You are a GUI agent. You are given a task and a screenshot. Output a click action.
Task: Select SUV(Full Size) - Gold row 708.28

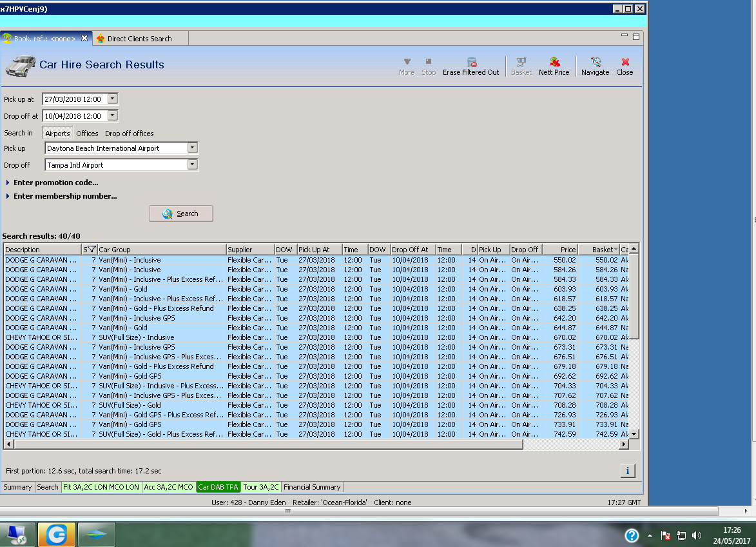316,405
